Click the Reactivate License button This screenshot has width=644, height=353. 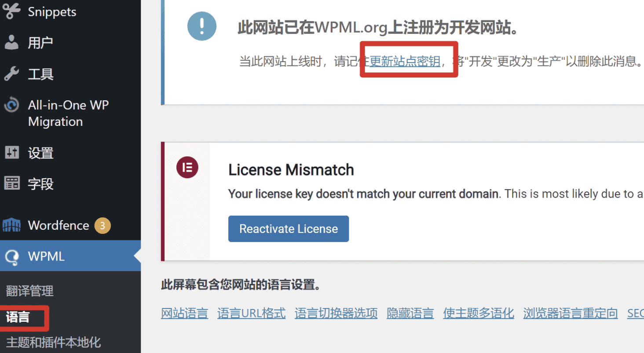[x=288, y=228]
